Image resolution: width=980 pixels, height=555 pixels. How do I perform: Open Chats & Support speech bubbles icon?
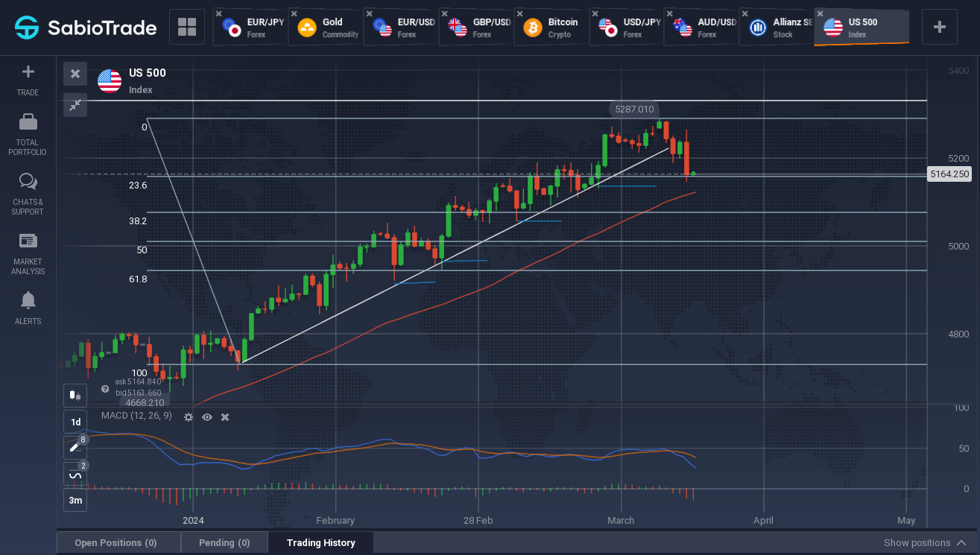28,181
